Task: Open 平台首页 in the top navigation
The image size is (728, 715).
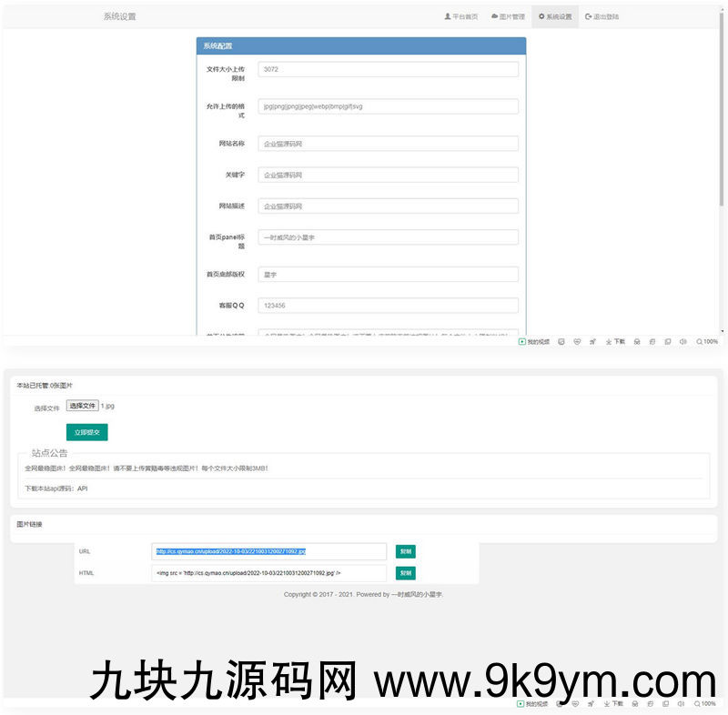Action: click(461, 16)
